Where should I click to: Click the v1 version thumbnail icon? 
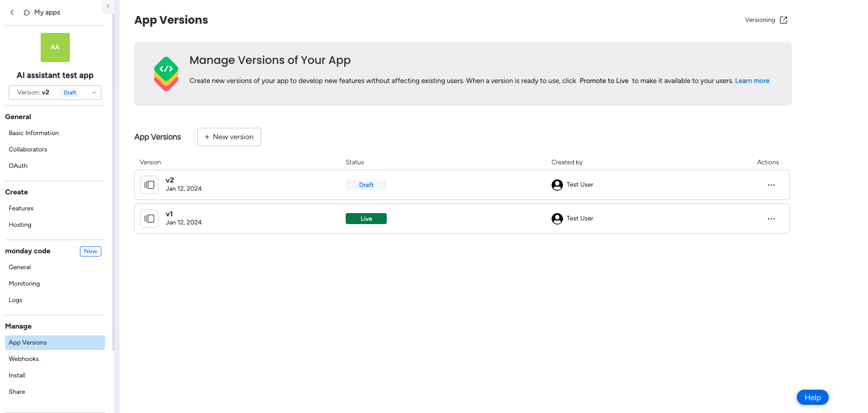click(x=149, y=218)
